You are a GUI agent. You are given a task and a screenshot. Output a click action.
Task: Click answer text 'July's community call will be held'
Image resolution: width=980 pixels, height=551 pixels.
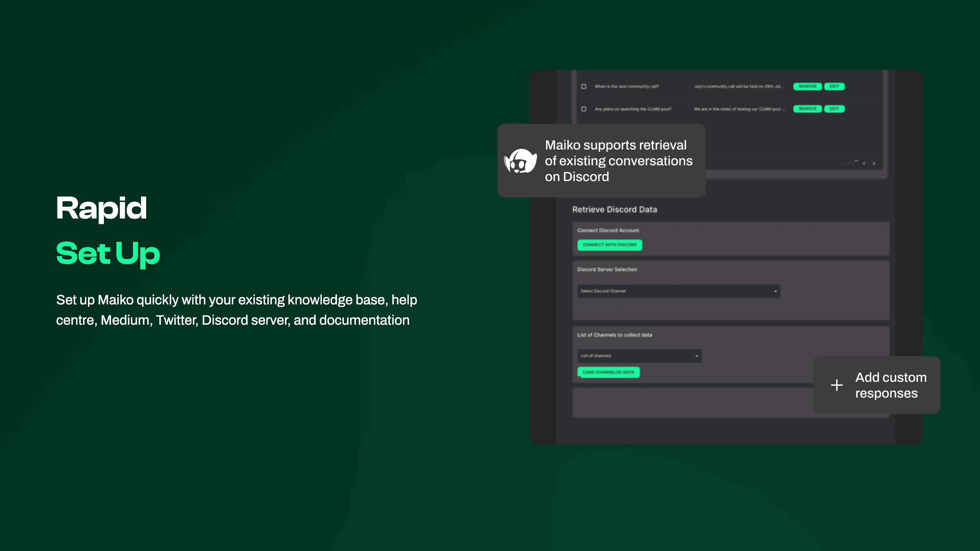click(x=738, y=86)
